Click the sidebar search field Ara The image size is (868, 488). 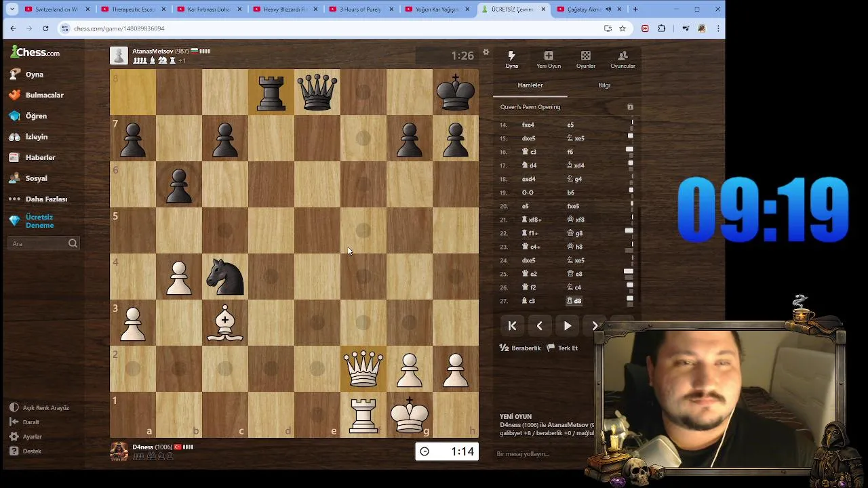[x=44, y=243]
